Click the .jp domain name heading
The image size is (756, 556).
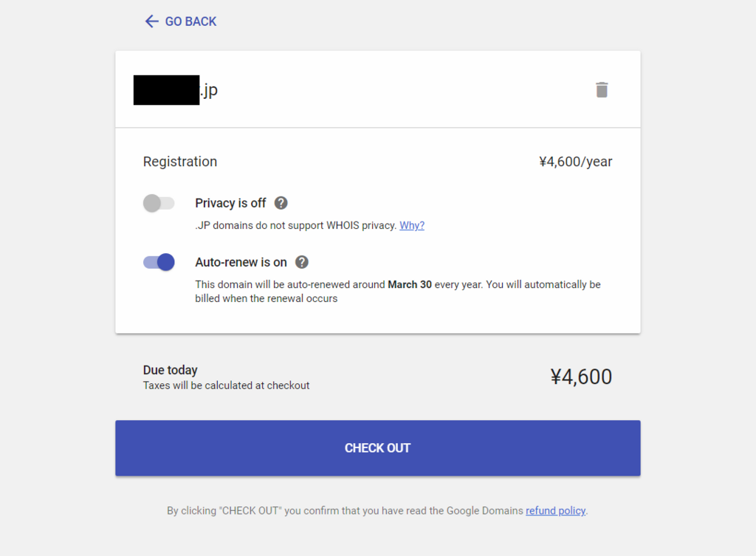[x=176, y=90]
